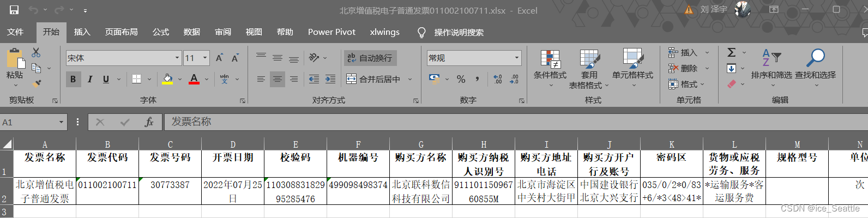
Task: Open Conditional Formatting (条件格式)
Action: coord(550,68)
